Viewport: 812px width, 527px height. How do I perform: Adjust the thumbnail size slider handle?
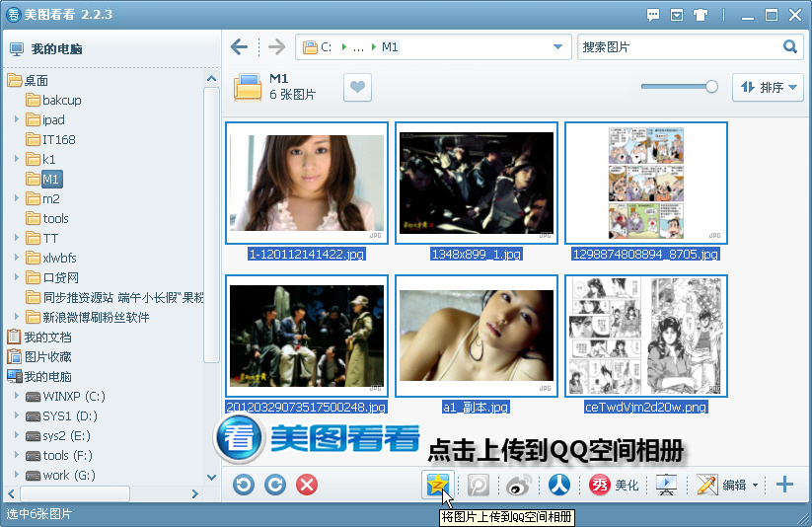tap(711, 87)
